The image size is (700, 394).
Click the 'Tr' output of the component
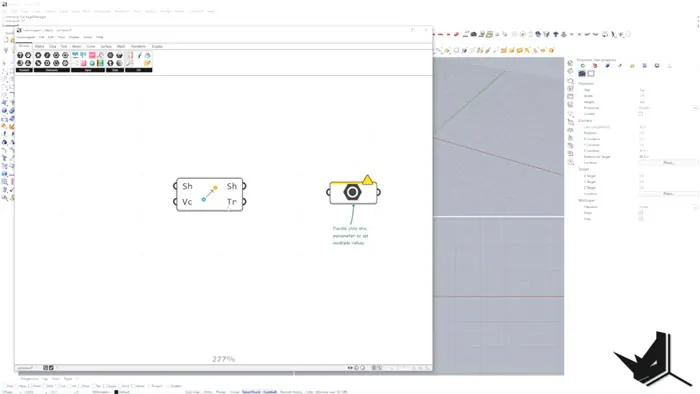[231, 202]
